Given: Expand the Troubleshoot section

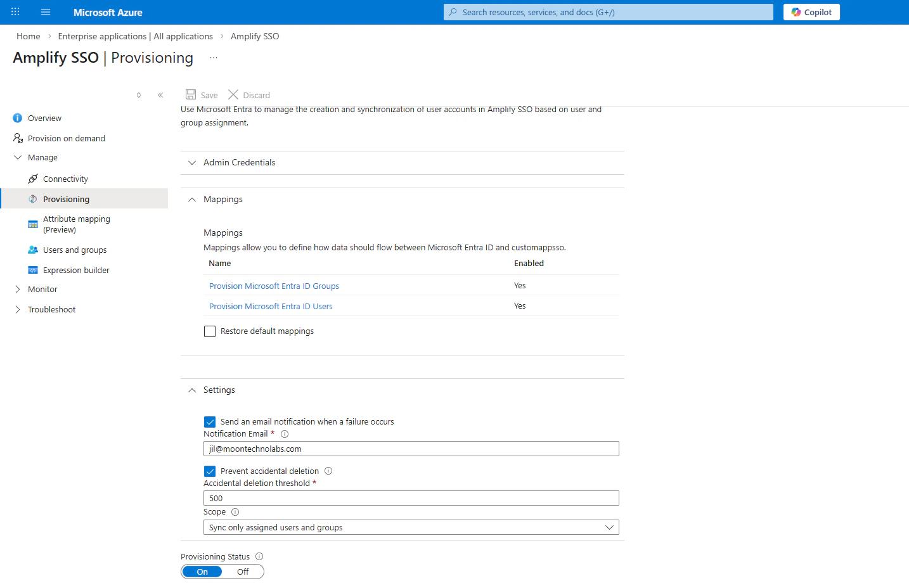Looking at the screenshot, I should (51, 309).
